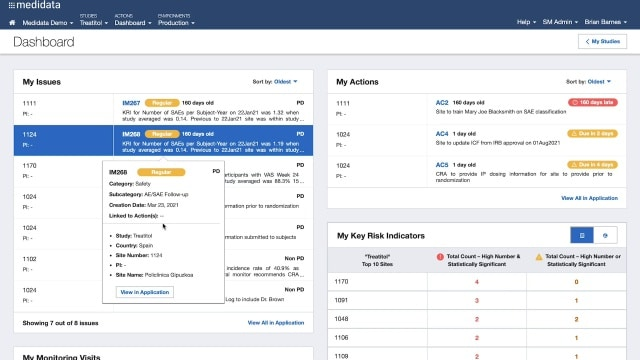This screenshot has width=640, height=360.
Task: Click the medidata logo text
Action: tap(38, 5)
